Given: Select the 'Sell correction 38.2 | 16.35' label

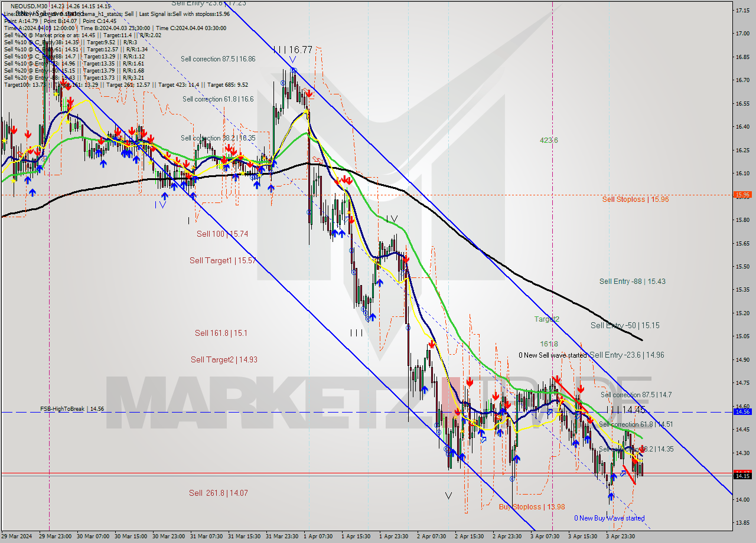Looking at the screenshot, I should (x=218, y=138).
